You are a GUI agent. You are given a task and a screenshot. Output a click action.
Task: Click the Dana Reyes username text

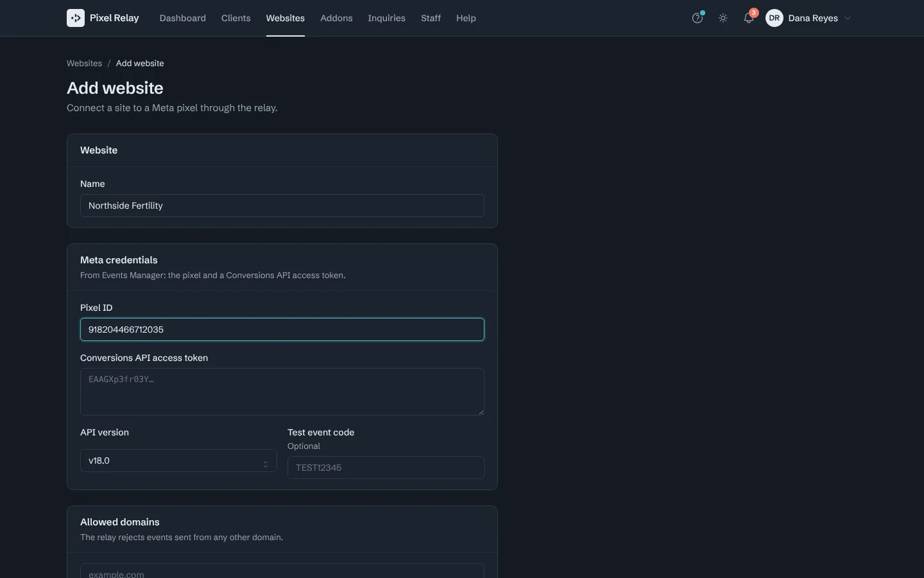(813, 18)
